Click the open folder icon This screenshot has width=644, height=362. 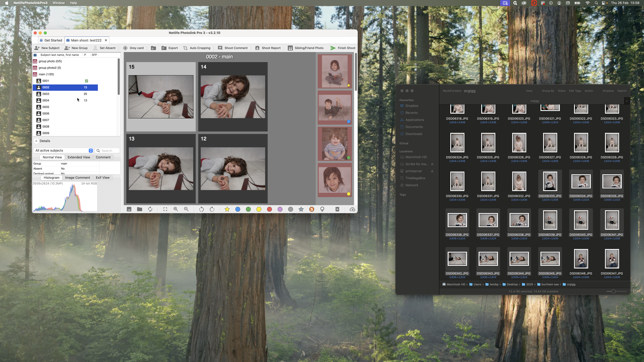coord(139,209)
